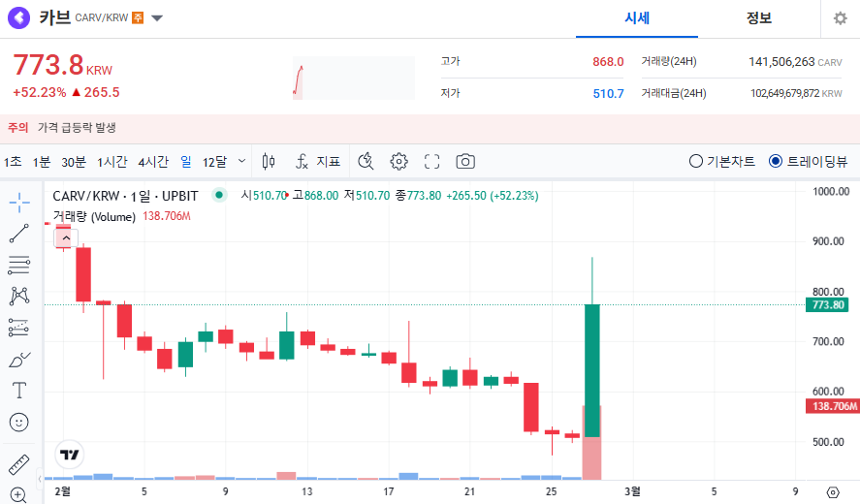Click the 138.706M volume label on axis
The height and width of the screenshot is (504, 860).
(x=833, y=406)
